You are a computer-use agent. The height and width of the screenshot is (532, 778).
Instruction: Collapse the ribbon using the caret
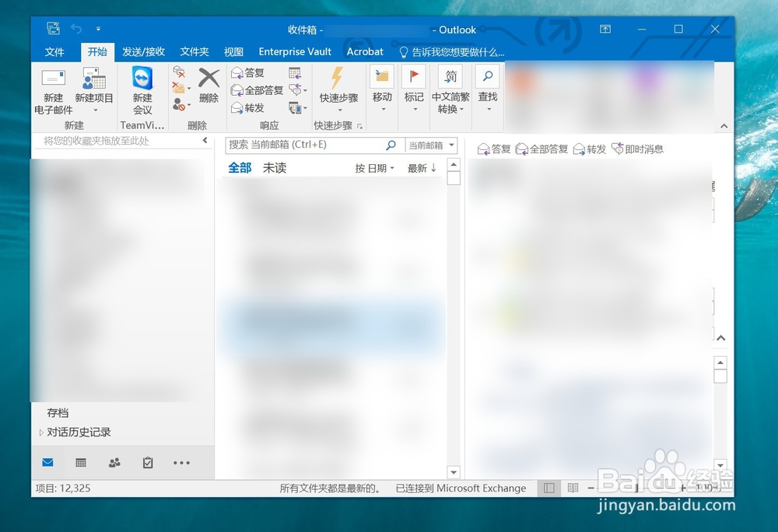(x=724, y=126)
